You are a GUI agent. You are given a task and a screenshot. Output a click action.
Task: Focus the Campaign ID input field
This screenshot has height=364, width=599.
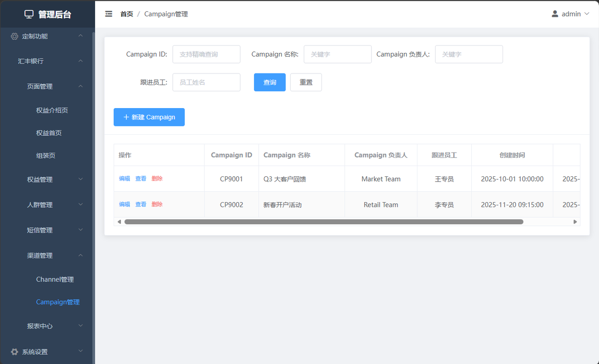pos(206,54)
